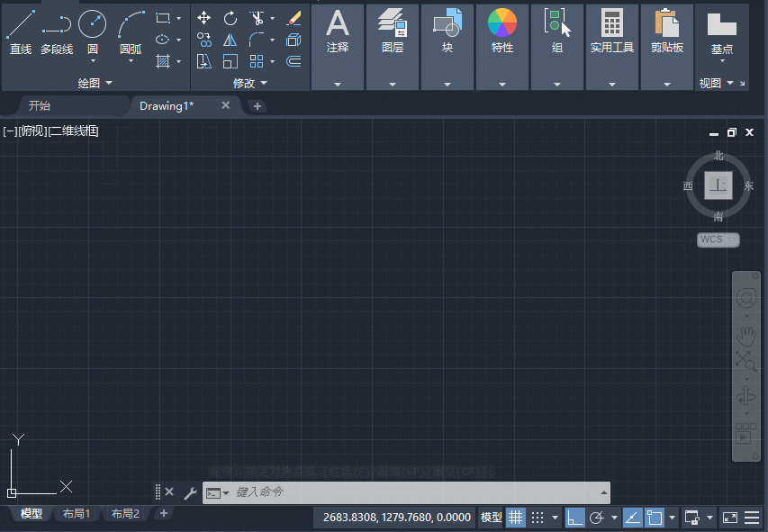
Task: Click the 基点 base point button
Action: 722,33
